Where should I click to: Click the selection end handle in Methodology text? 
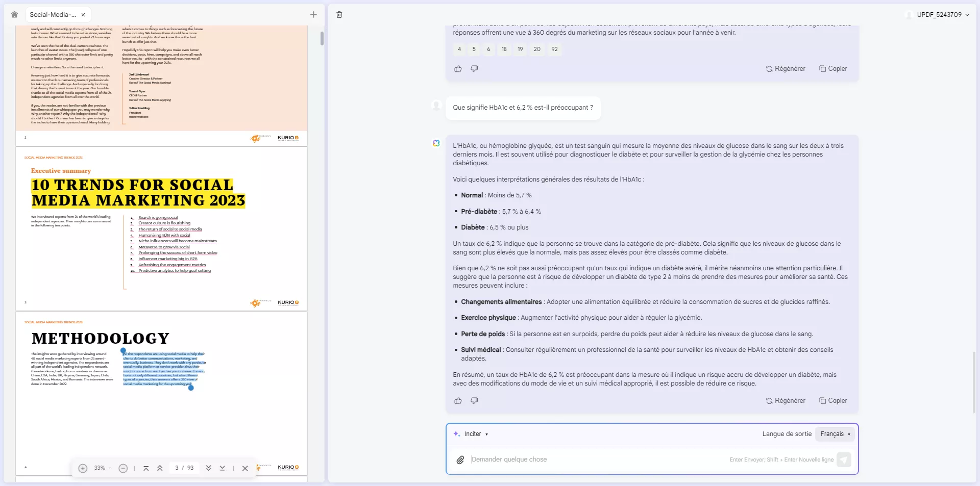[x=191, y=388]
